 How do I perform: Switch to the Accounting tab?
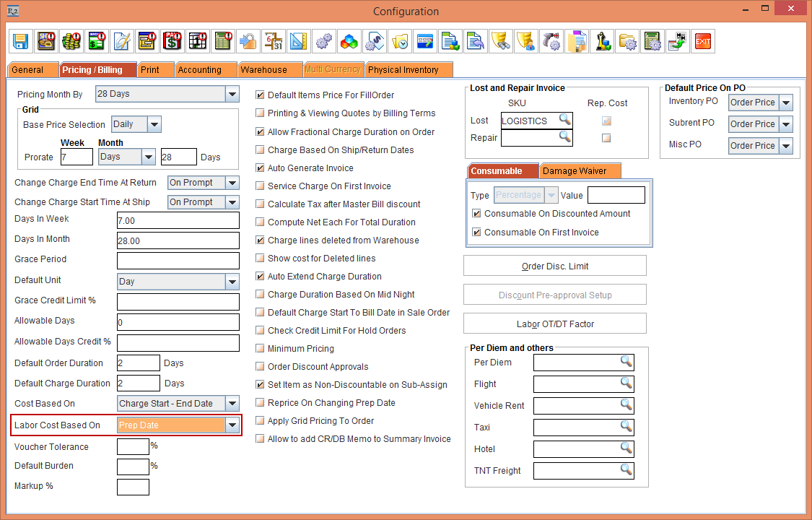(x=200, y=70)
